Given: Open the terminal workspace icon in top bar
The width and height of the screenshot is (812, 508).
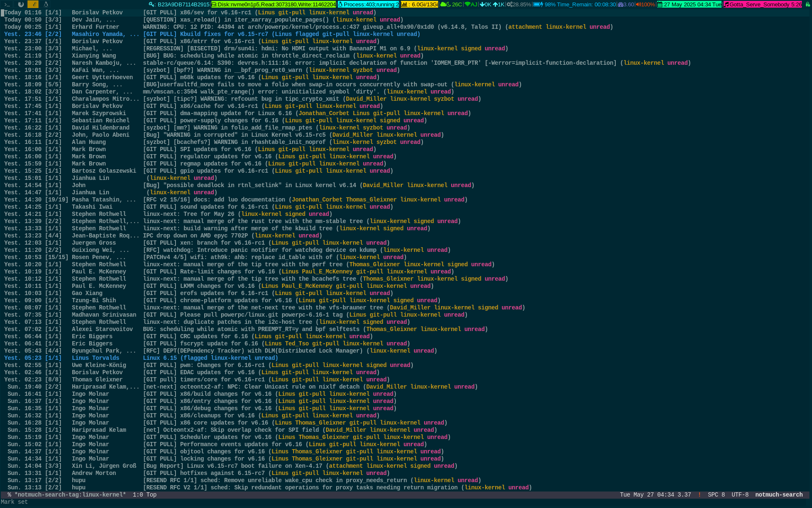Looking at the screenshot, I should click(7, 4).
